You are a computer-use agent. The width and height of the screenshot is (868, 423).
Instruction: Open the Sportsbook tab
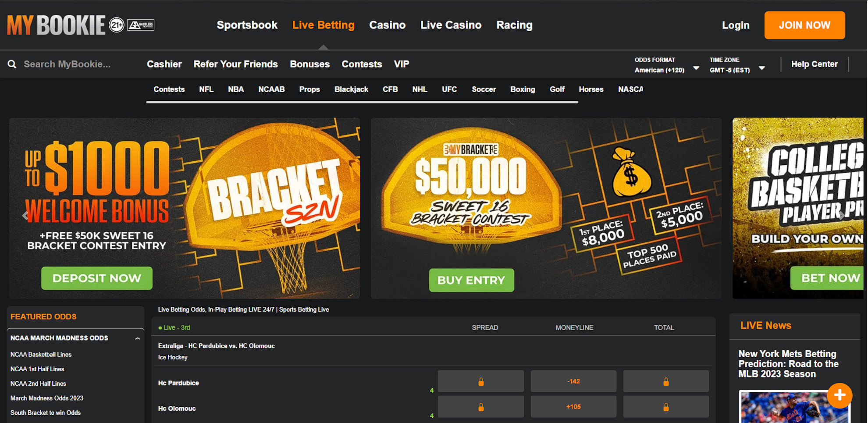point(247,25)
